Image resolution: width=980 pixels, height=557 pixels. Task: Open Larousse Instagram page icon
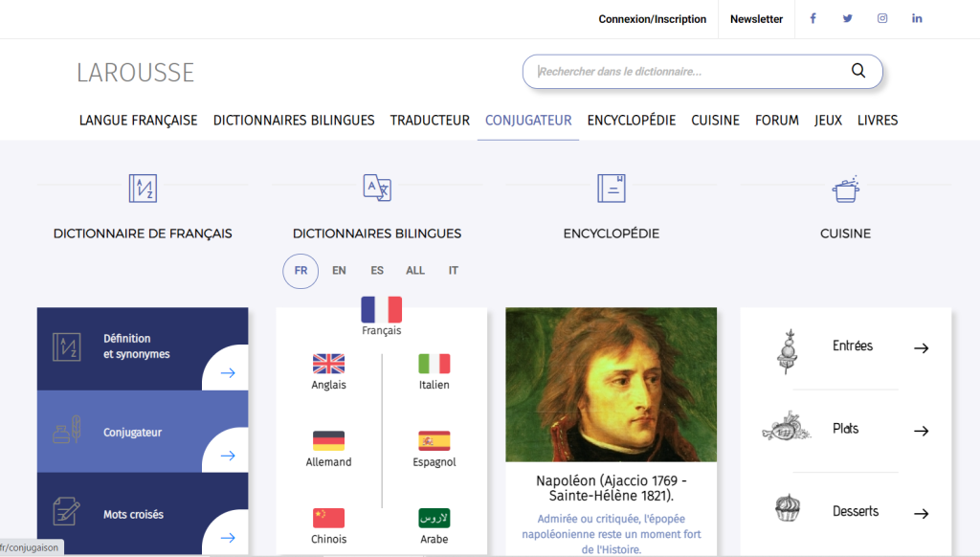(882, 18)
